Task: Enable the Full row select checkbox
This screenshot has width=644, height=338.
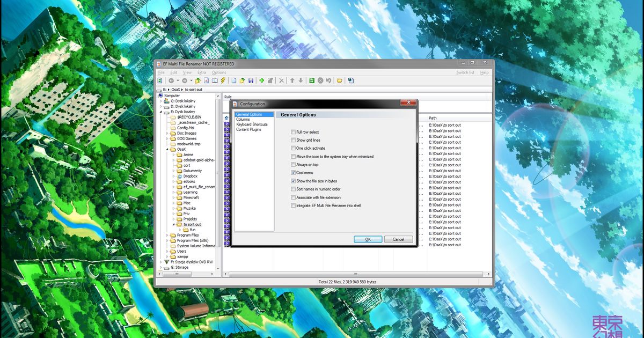Action: click(x=292, y=132)
